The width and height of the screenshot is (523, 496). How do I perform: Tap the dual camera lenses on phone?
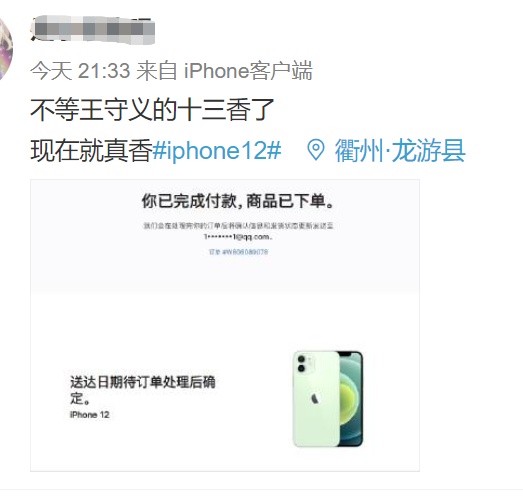302,364
